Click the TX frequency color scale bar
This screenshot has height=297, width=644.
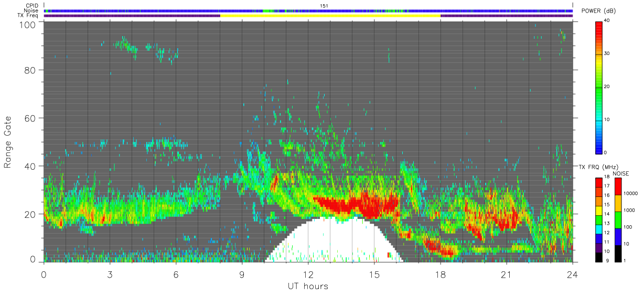point(599,220)
